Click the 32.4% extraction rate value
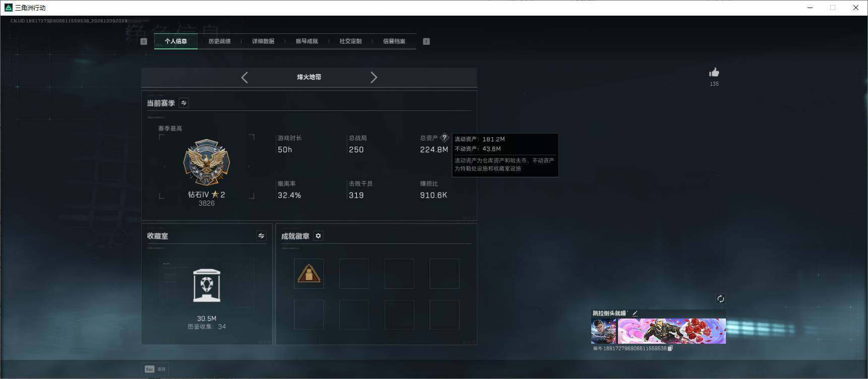Screen dimensions: 868x379 (x=289, y=196)
